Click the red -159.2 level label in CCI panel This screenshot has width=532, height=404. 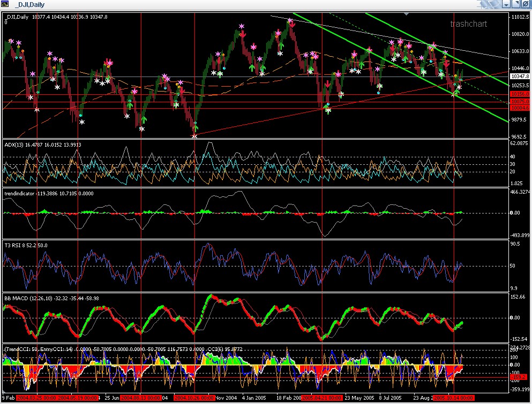pyautogui.click(x=519, y=377)
